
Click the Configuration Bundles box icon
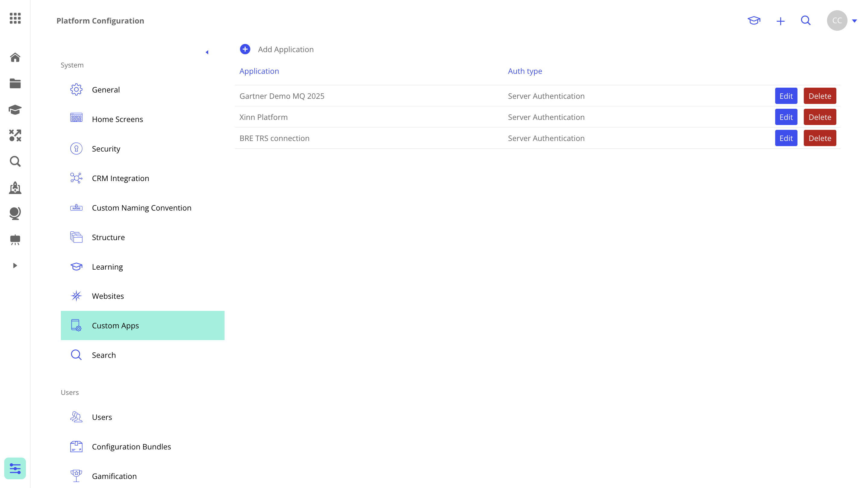(x=76, y=446)
